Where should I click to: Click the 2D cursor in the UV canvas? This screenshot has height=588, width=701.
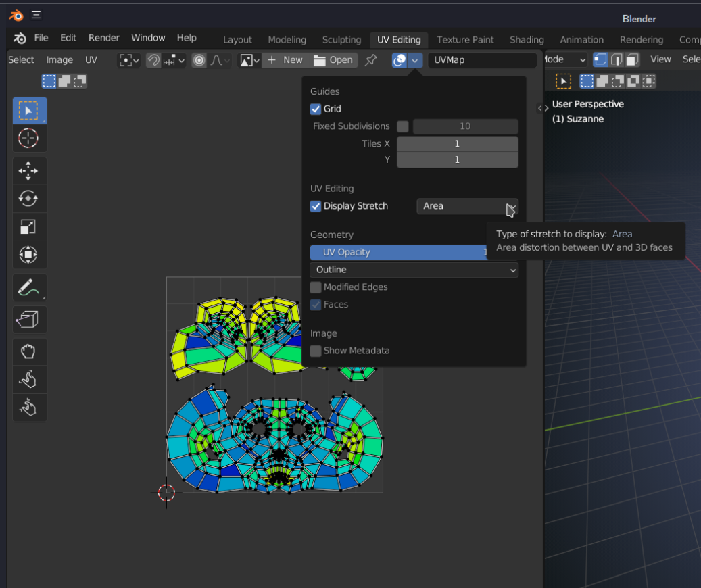pos(167,493)
